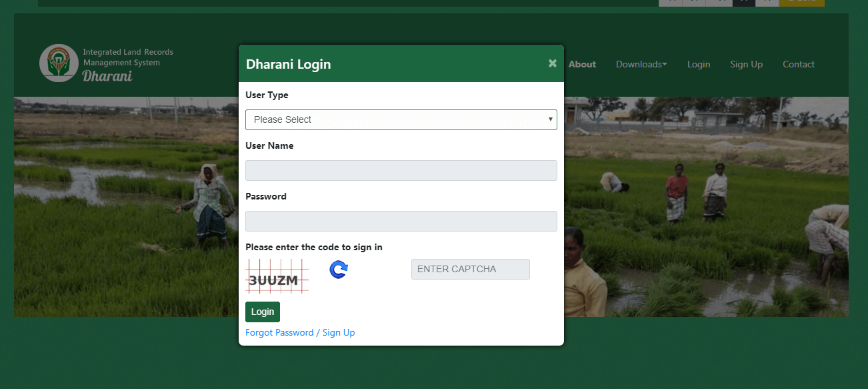
Task: Click the Sign Up link below the Login button
Action: tap(339, 332)
